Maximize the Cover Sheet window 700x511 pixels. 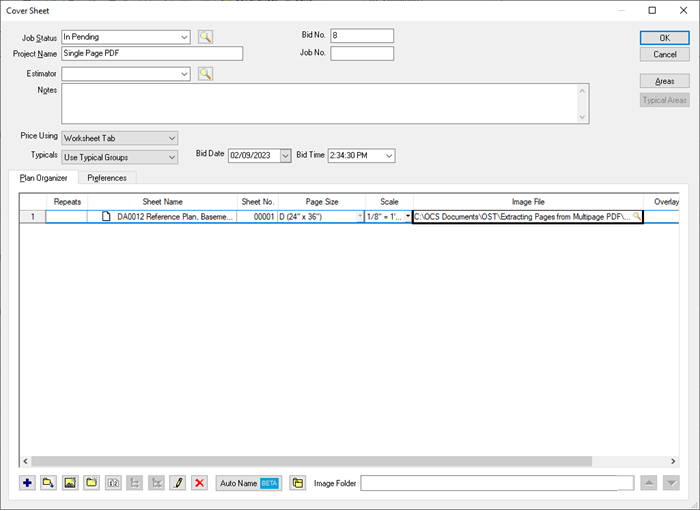[x=652, y=10]
